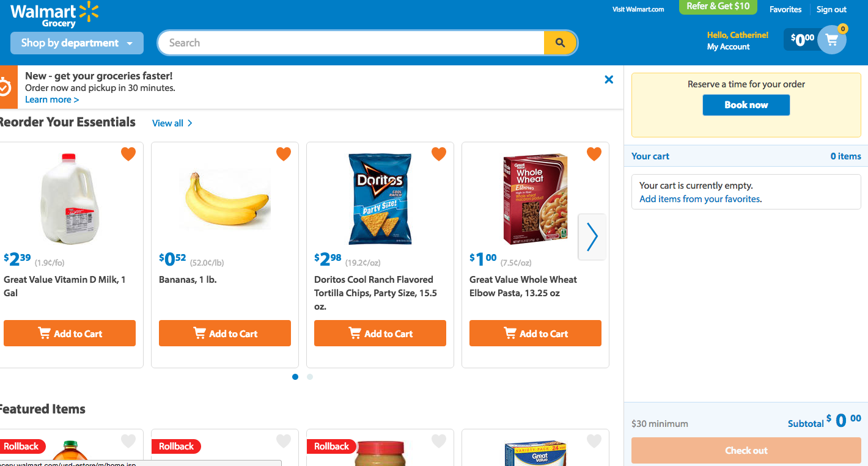
Task: Click the orange pickup timer icon
Action: coord(3,87)
